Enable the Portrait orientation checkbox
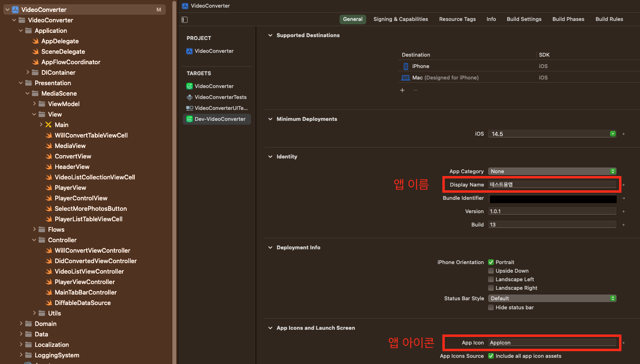Screen dimensions: 640x364 pos(491,262)
